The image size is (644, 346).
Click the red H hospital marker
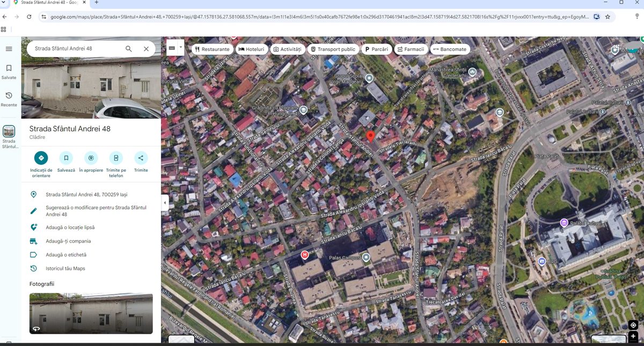point(305,255)
